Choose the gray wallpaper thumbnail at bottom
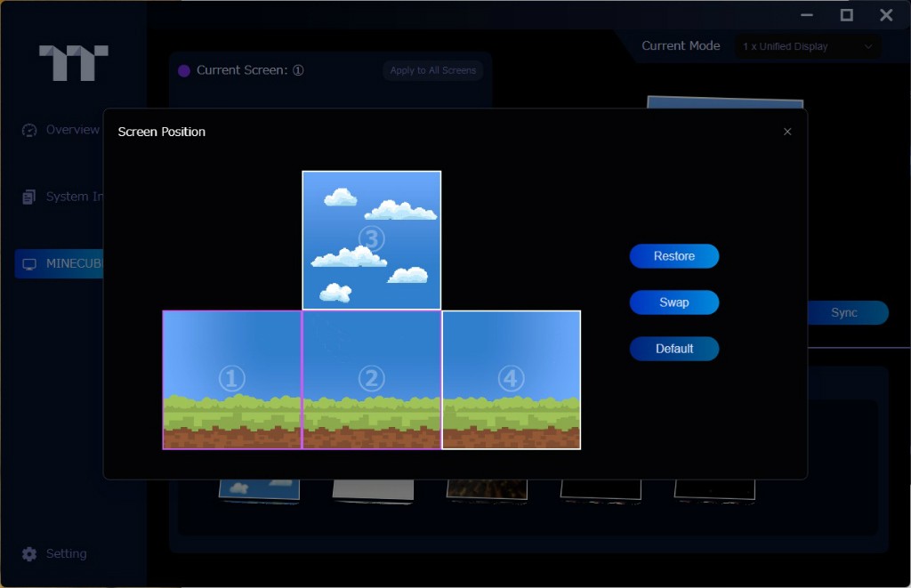The image size is (911, 588). 373,489
